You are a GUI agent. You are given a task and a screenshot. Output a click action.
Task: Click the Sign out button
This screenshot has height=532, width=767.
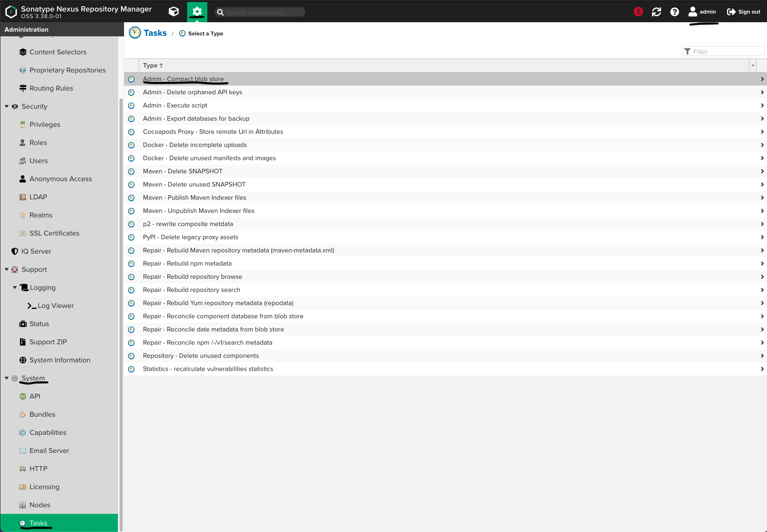point(744,12)
